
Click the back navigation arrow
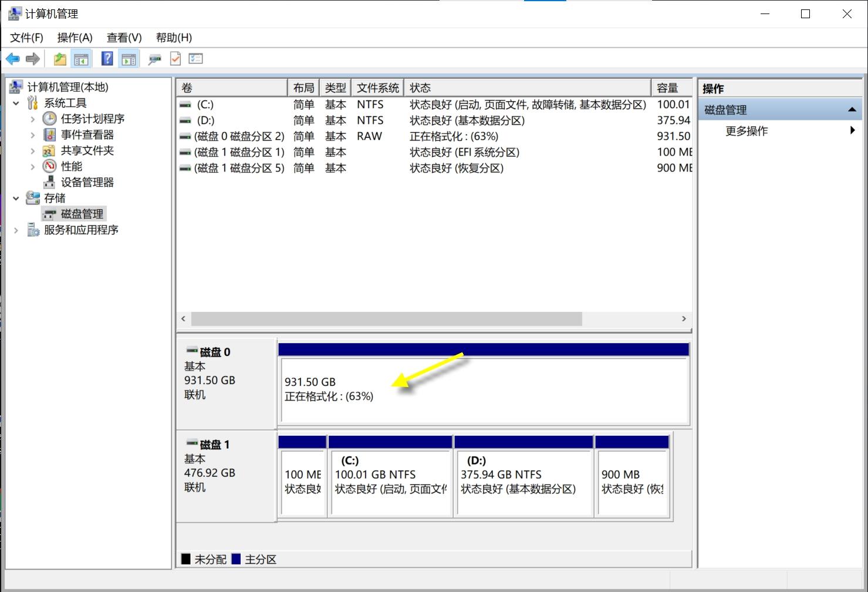[12, 58]
